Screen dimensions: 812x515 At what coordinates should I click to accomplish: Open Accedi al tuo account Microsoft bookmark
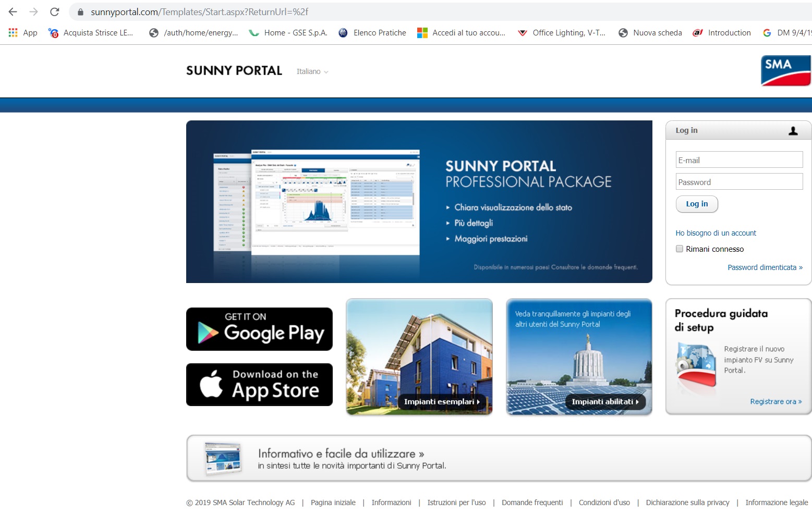tap(462, 32)
